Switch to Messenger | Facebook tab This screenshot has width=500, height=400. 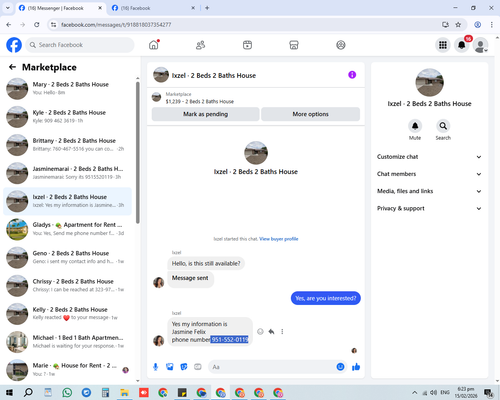click(x=60, y=8)
